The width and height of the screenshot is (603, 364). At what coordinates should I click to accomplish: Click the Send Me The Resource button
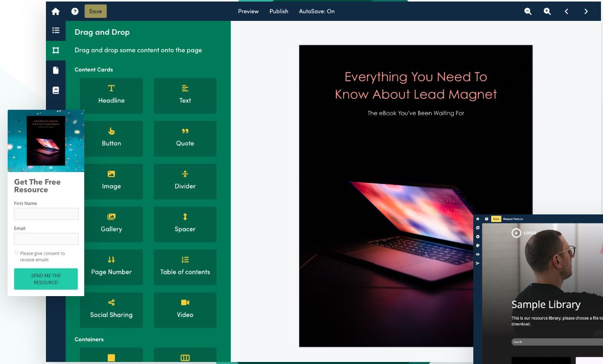[46, 279]
